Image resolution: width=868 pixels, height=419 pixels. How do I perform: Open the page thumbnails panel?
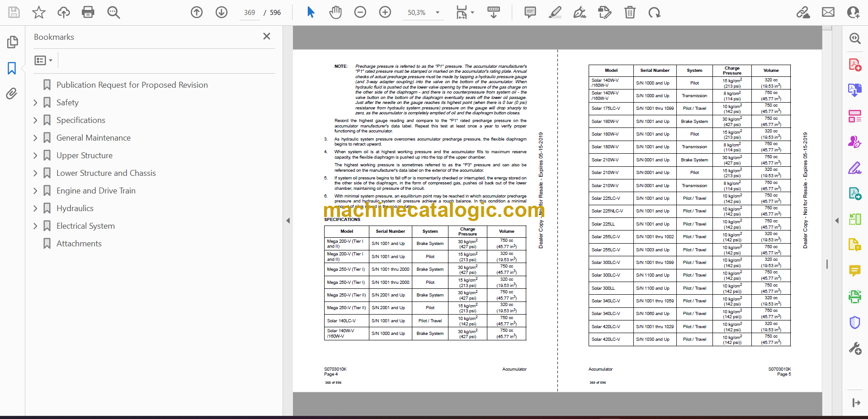[12, 42]
